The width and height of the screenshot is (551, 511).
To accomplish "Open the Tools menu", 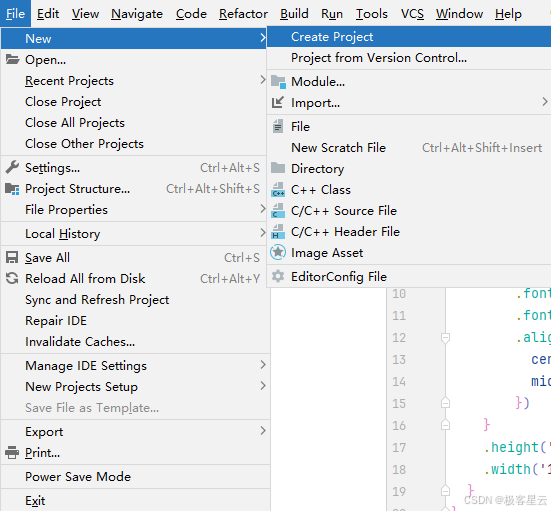I will [x=371, y=14].
